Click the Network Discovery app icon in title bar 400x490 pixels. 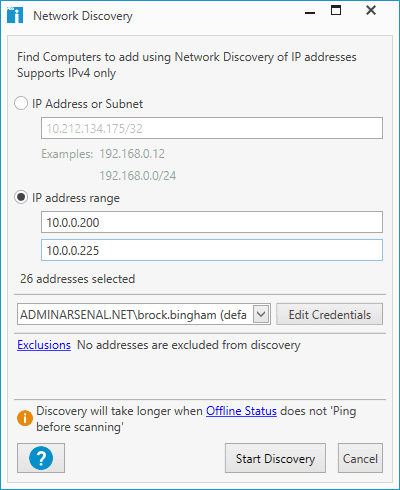(x=15, y=15)
